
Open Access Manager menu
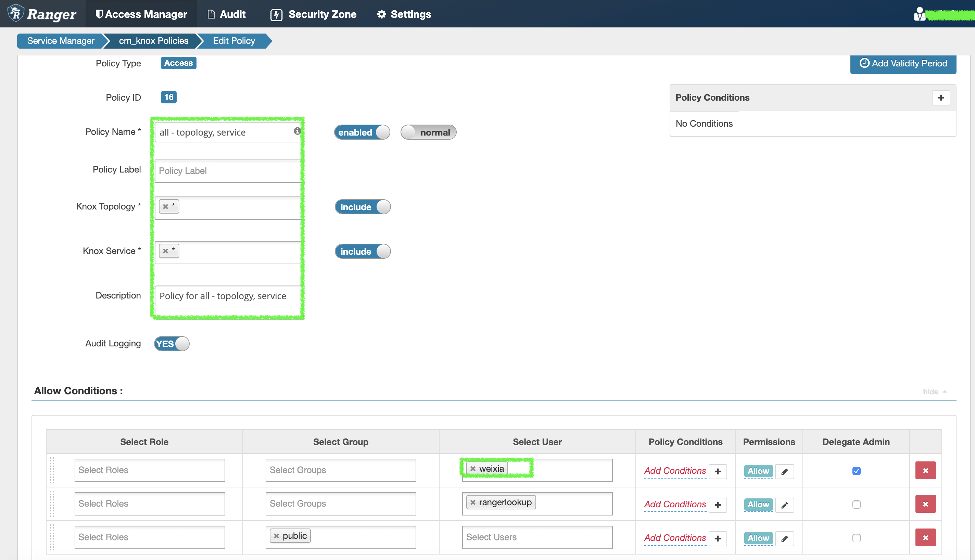[141, 13]
